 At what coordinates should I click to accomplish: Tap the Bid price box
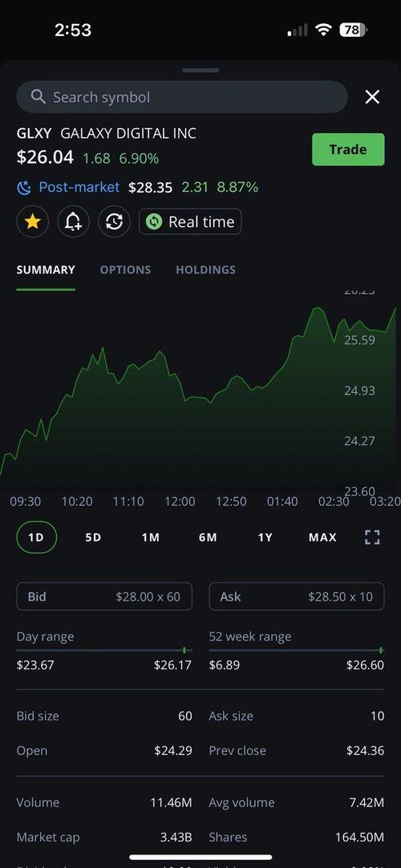tap(105, 596)
